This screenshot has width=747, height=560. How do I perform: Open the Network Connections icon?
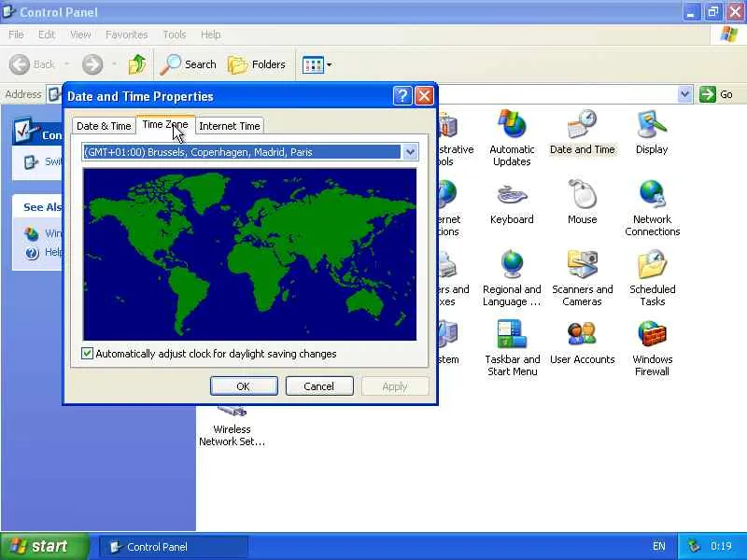[x=652, y=208]
